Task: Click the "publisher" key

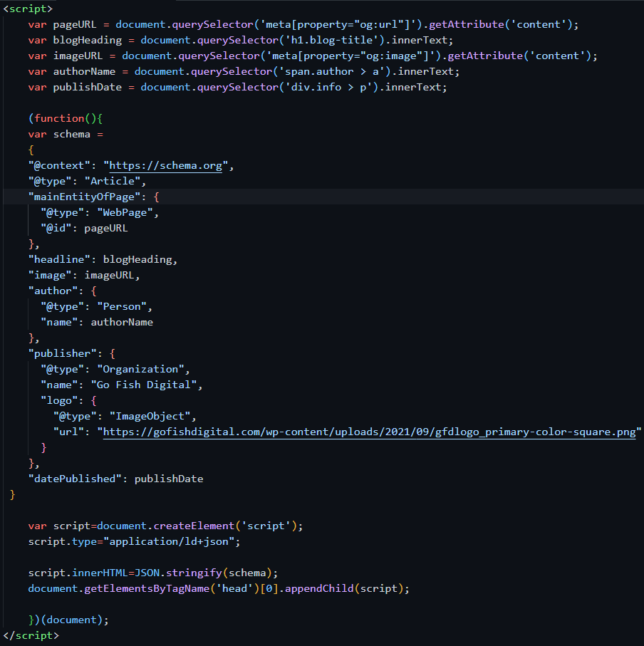Action: coord(62,353)
